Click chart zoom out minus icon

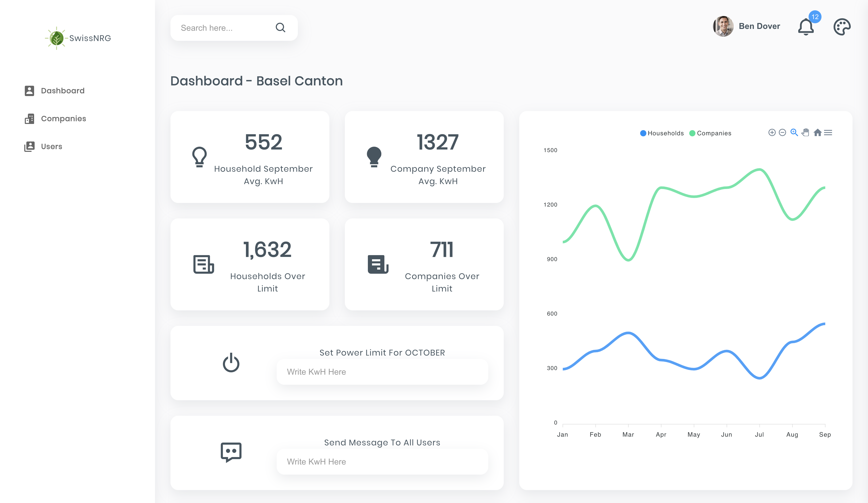click(782, 132)
